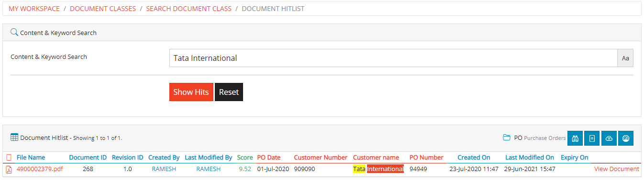Sort by File Name column
The image size is (644, 184).
pyautogui.click(x=31, y=157)
